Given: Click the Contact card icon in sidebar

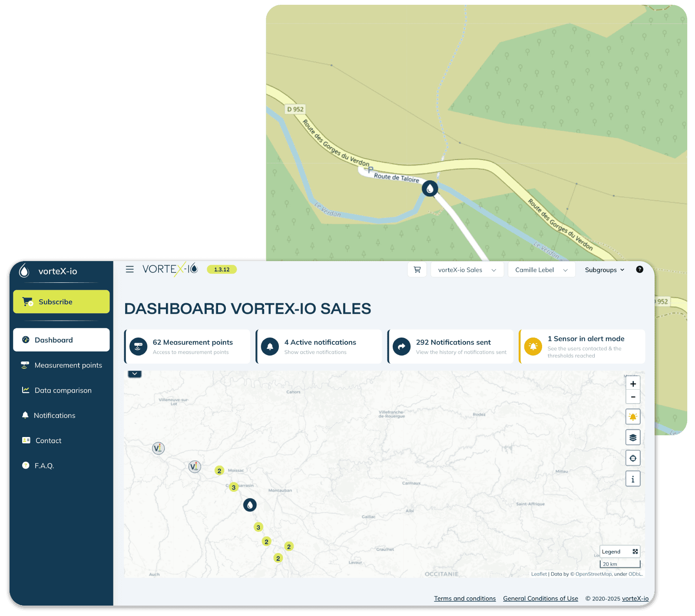Looking at the screenshot, I should pos(26,440).
